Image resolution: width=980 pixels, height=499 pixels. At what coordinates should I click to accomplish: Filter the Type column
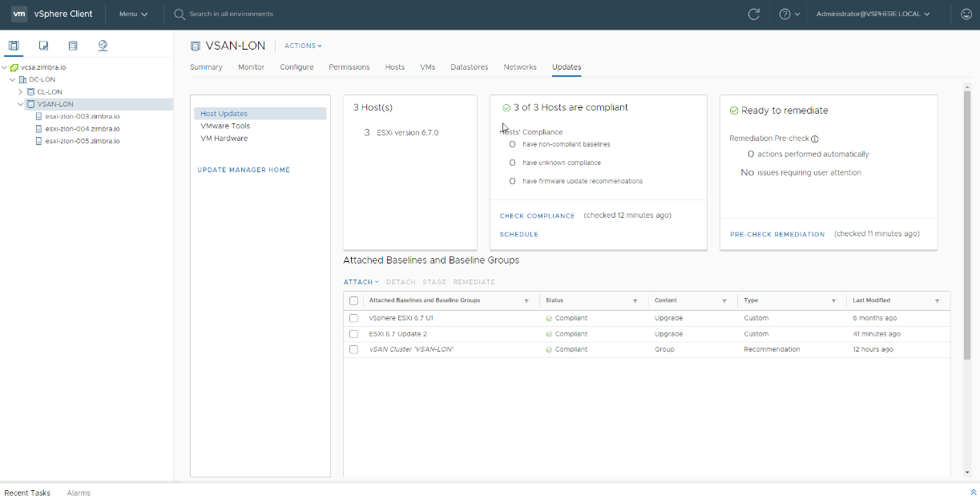(x=834, y=301)
